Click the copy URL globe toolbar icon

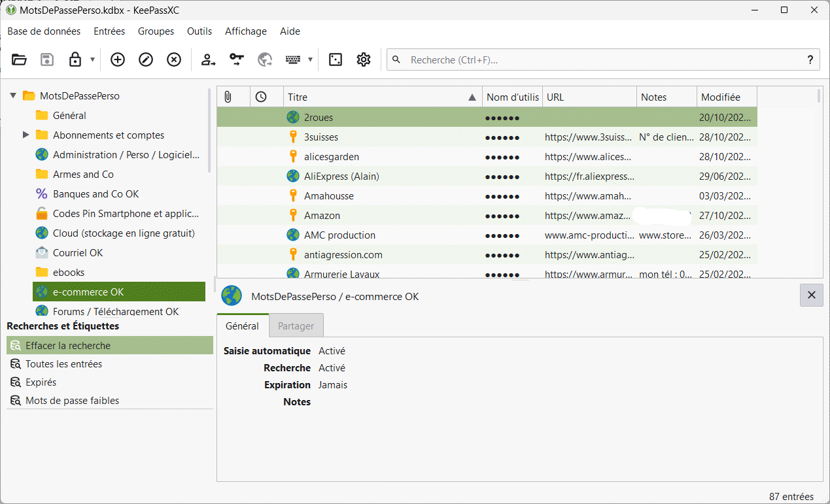[265, 60]
